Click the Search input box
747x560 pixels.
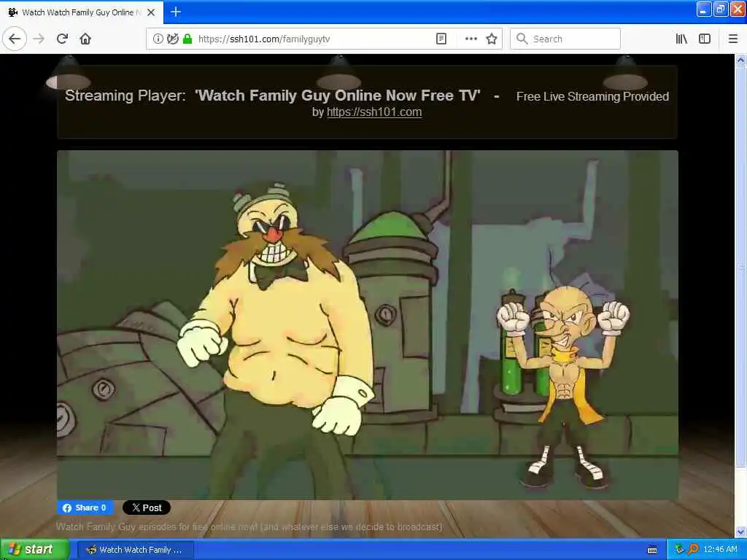tap(565, 39)
